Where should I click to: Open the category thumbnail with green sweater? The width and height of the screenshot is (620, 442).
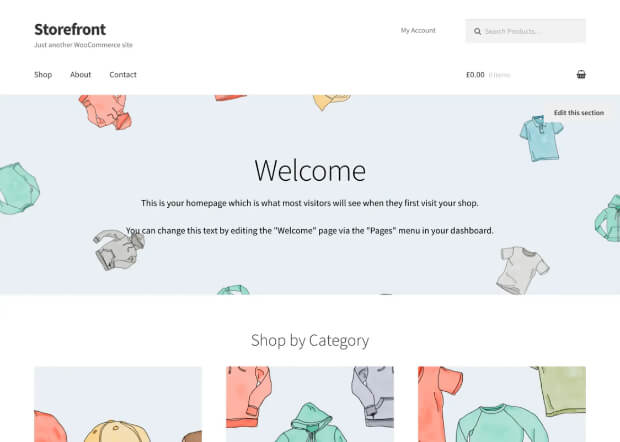pyautogui.click(x=502, y=404)
